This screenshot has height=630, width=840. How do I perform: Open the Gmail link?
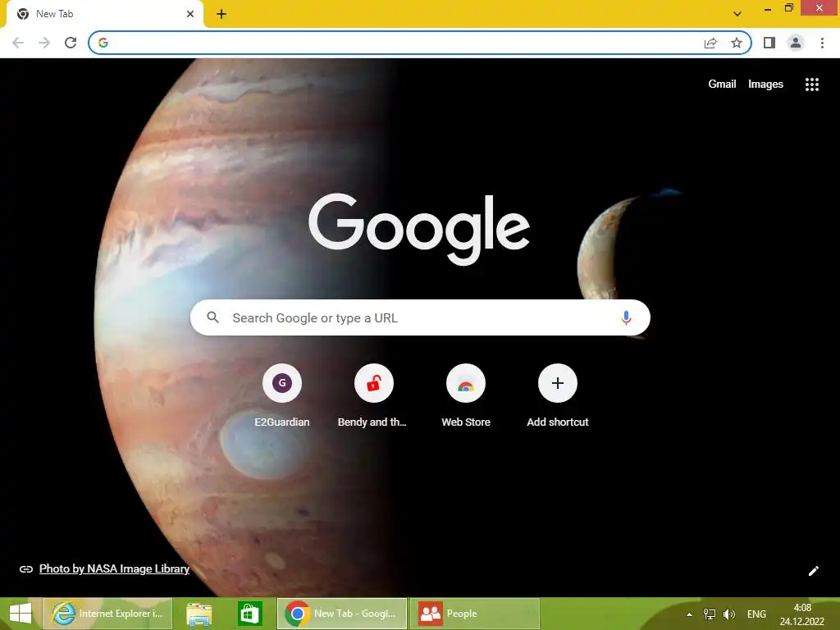(722, 84)
